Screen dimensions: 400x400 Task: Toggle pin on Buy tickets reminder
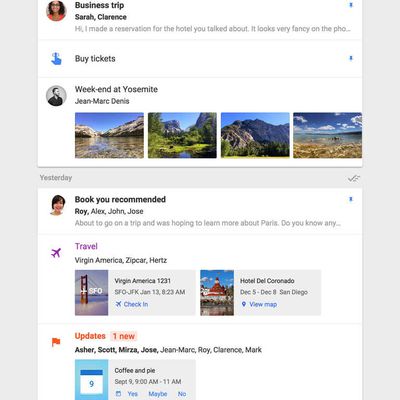pos(351,59)
